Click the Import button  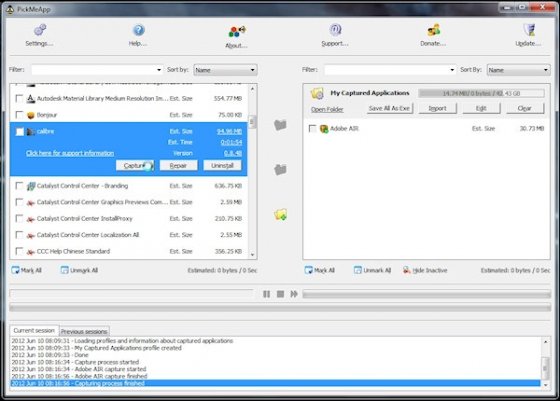click(438, 108)
